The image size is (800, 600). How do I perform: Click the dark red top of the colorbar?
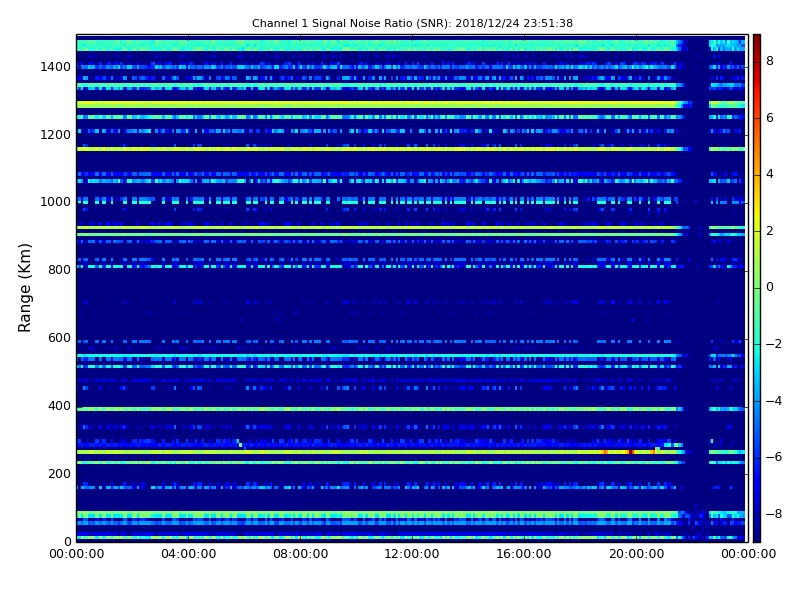click(x=757, y=43)
